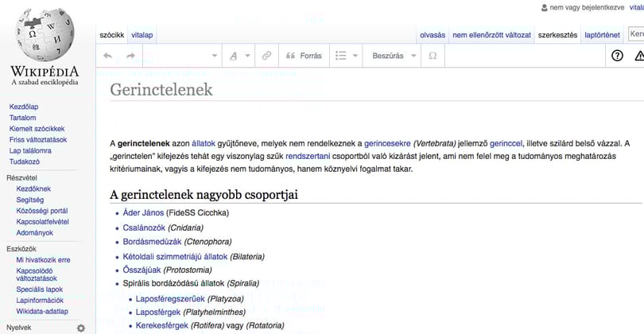
Task: Open the rendszertani link
Action: pos(308,156)
